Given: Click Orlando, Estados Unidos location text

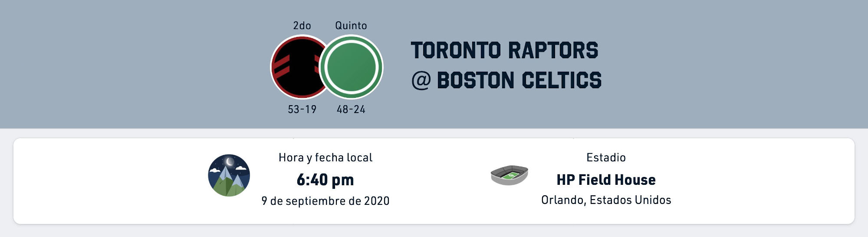Looking at the screenshot, I should [x=606, y=200].
